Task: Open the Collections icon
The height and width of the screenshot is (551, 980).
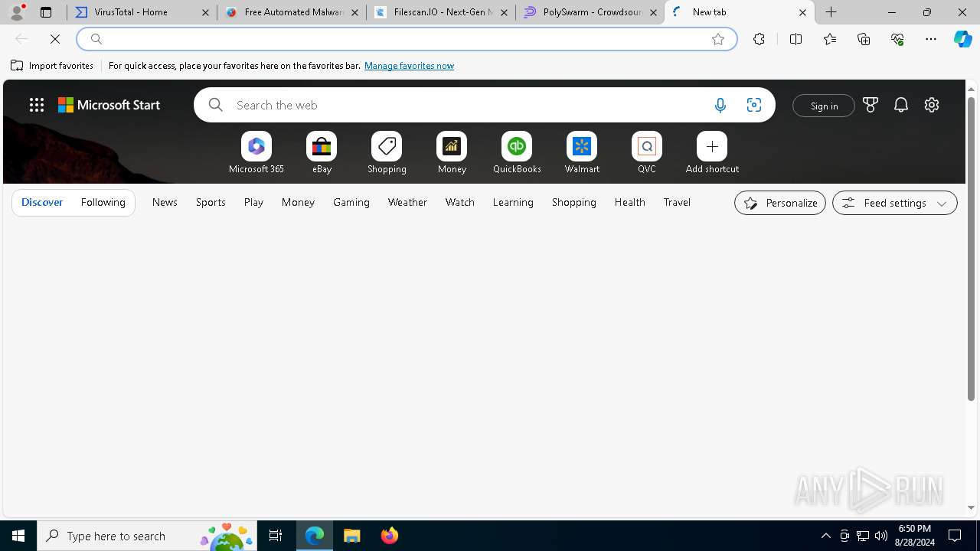Action: (x=864, y=39)
